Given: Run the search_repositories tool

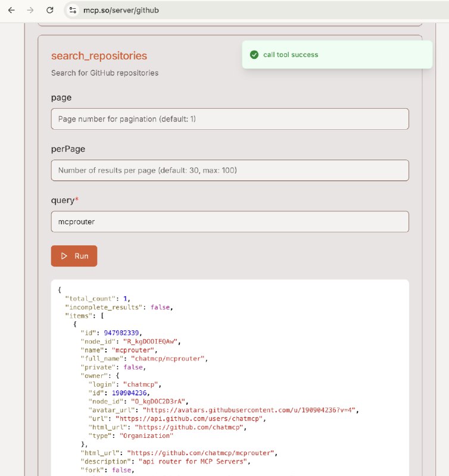Looking at the screenshot, I should [x=74, y=256].
